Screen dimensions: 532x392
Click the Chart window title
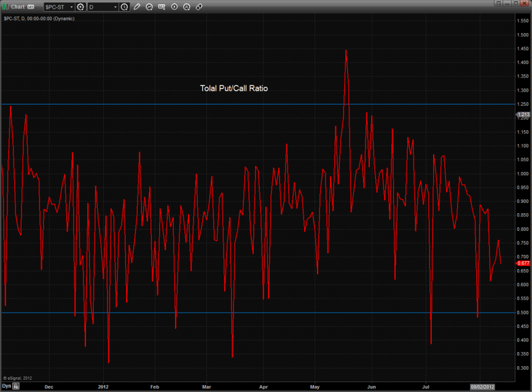pyautogui.click(x=18, y=7)
